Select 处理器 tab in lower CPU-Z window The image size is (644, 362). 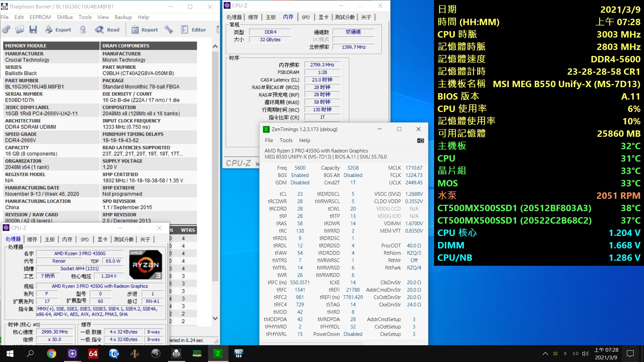[x=13, y=239]
